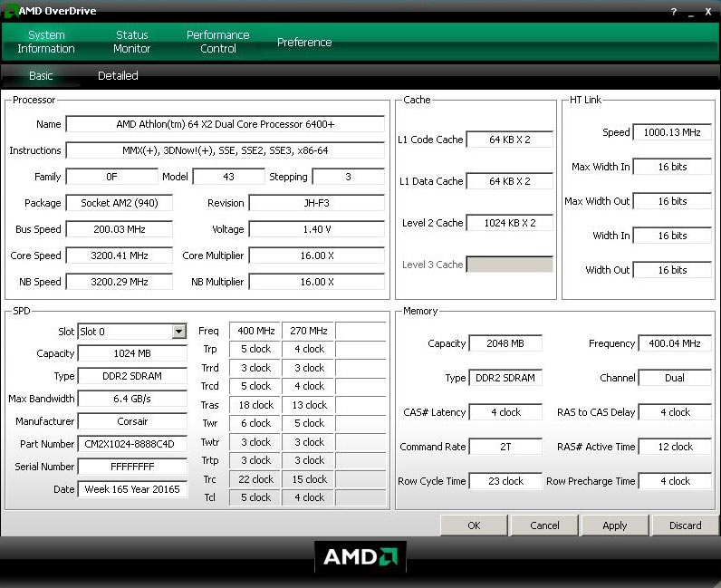Click the Package field Socket AM2 (940)
The height and width of the screenshot is (588, 721).
(x=120, y=203)
